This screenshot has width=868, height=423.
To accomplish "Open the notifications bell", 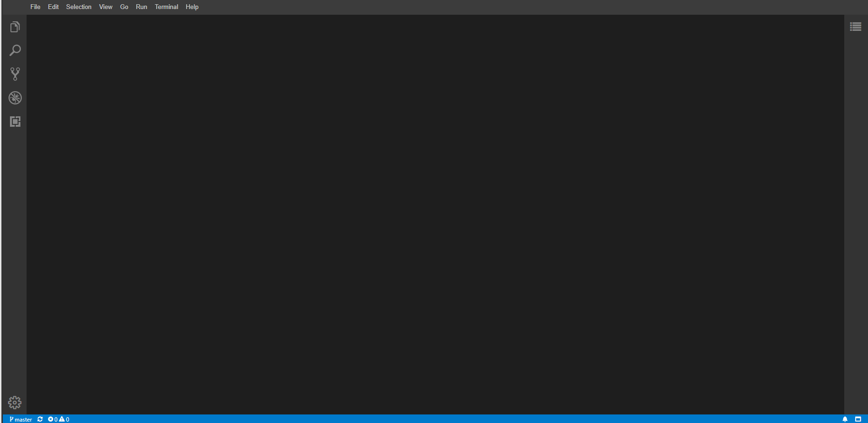I will (845, 419).
